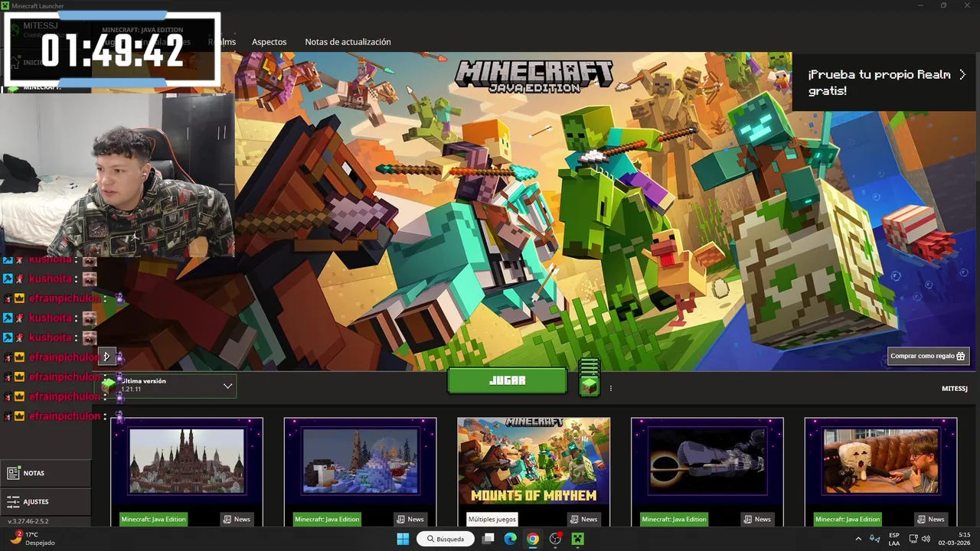Open the Prueba tu propio Realm gratis banner

[886, 83]
